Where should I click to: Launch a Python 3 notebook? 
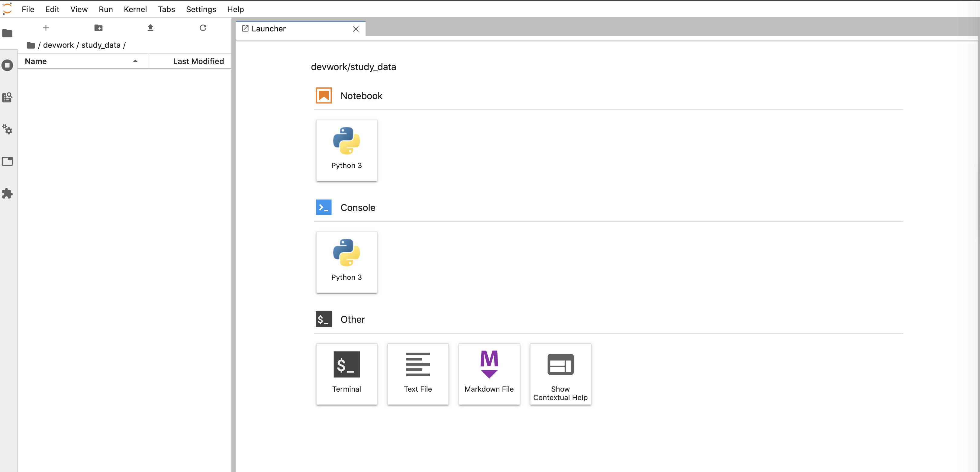pyautogui.click(x=346, y=150)
